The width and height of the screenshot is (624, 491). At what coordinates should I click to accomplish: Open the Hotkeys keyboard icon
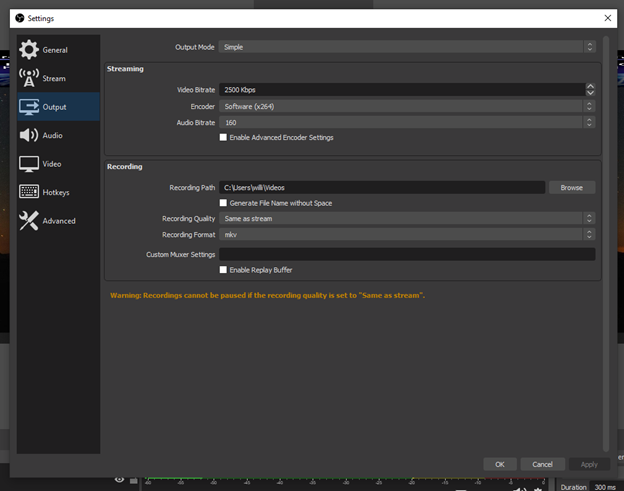29,192
